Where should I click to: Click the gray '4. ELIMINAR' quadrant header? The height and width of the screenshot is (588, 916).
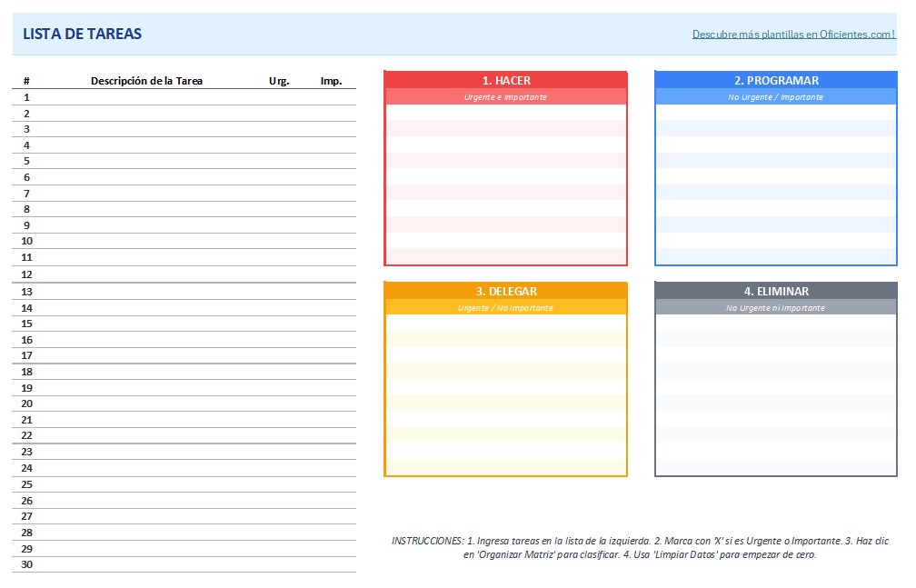(x=776, y=291)
